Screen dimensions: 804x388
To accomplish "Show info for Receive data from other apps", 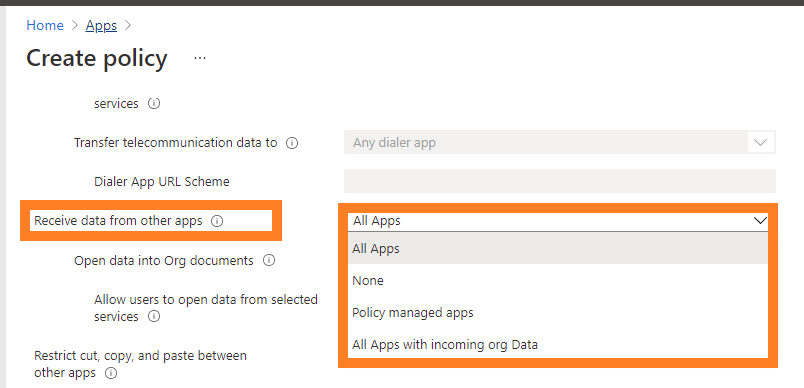I will (x=217, y=221).
